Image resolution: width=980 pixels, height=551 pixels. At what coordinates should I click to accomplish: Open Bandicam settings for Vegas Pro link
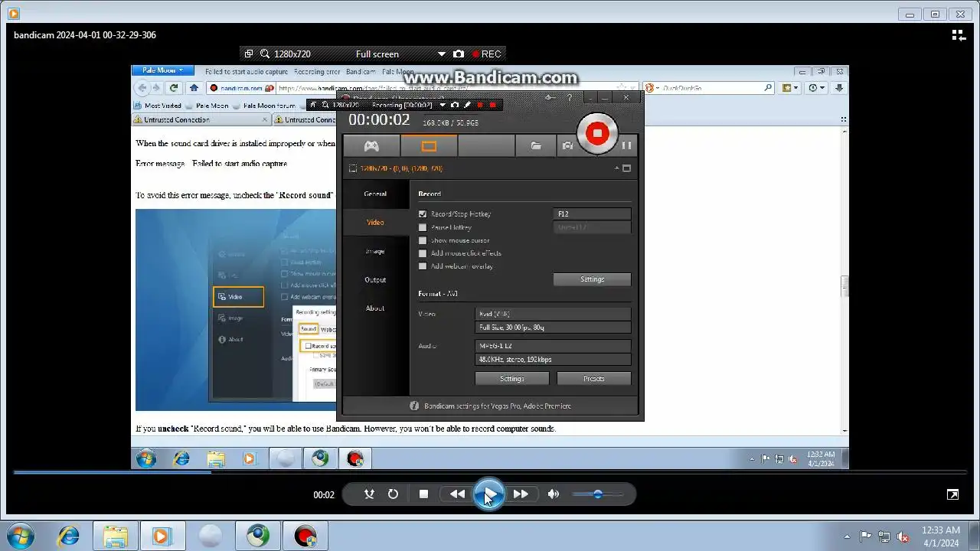tap(498, 406)
